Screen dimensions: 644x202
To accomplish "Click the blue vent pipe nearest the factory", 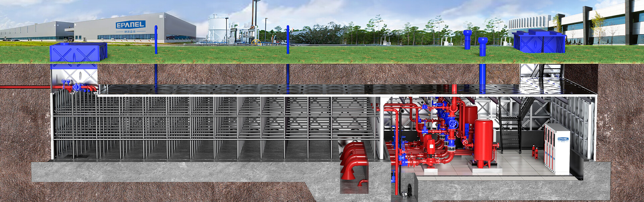I will pyautogui.click(x=156, y=40).
